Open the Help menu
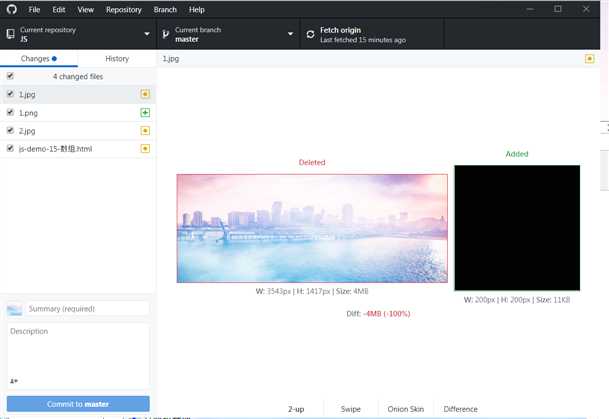Viewport: 609px width, 419px height. (197, 10)
